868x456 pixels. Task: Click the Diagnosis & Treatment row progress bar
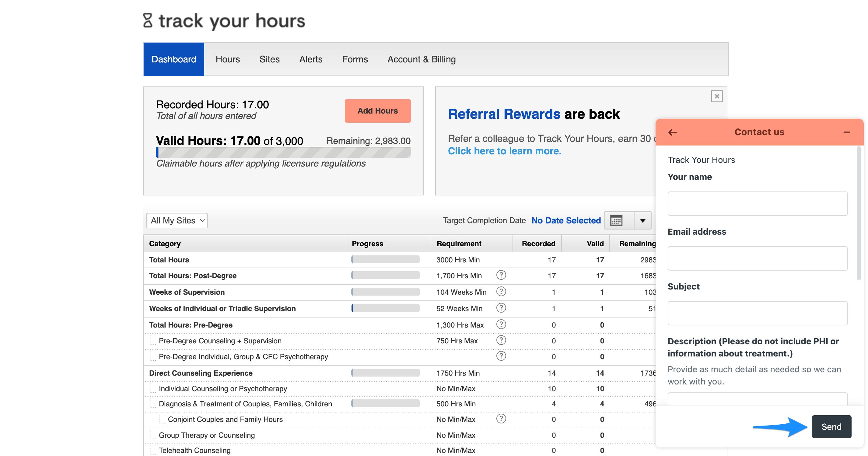tap(386, 403)
